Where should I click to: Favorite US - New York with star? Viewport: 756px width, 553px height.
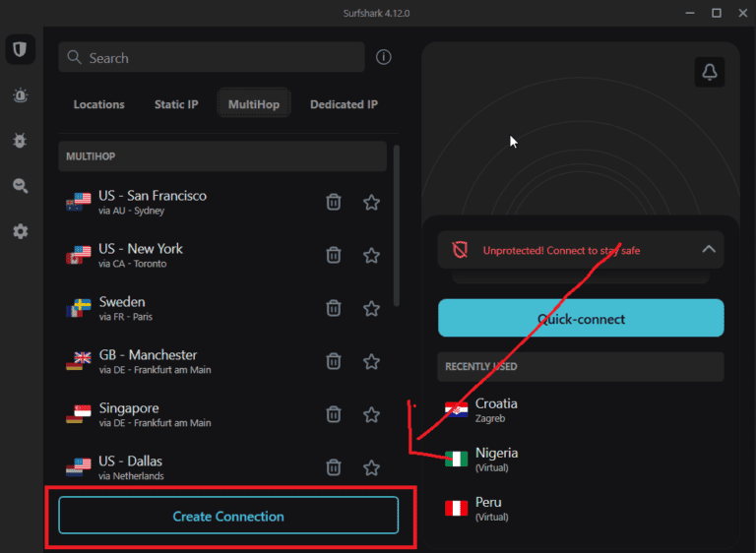click(371, 255)
